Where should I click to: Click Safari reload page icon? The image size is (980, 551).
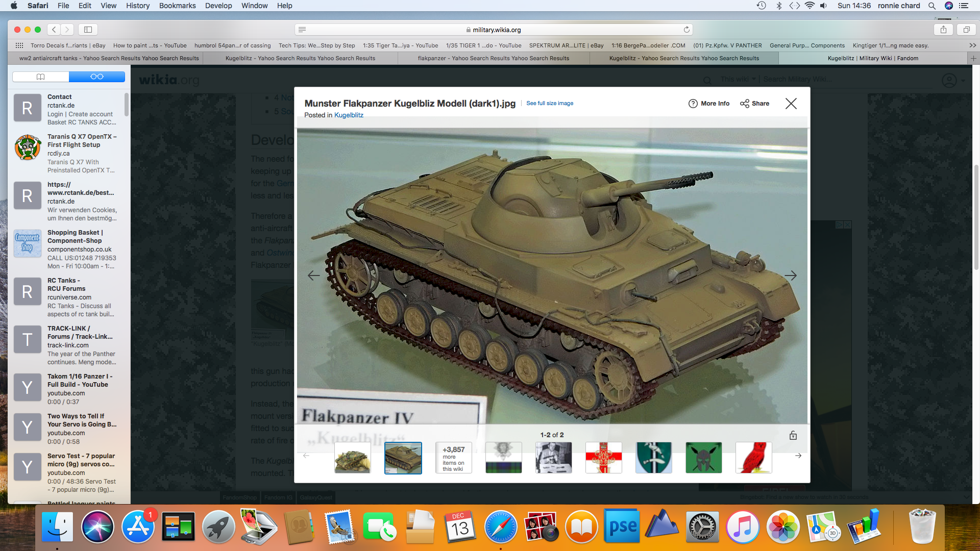pos(687,30)
